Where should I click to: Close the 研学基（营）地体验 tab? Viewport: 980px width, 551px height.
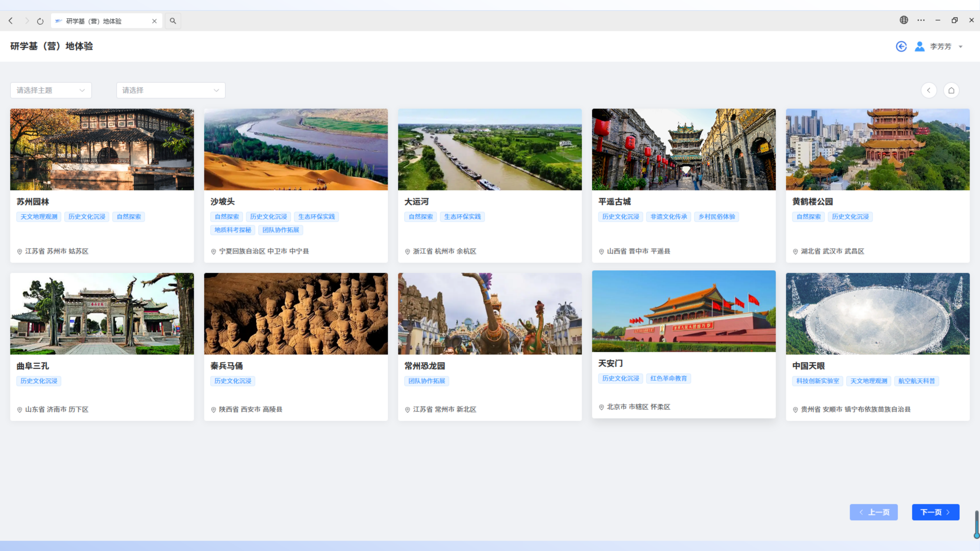(x=154, y=21)
